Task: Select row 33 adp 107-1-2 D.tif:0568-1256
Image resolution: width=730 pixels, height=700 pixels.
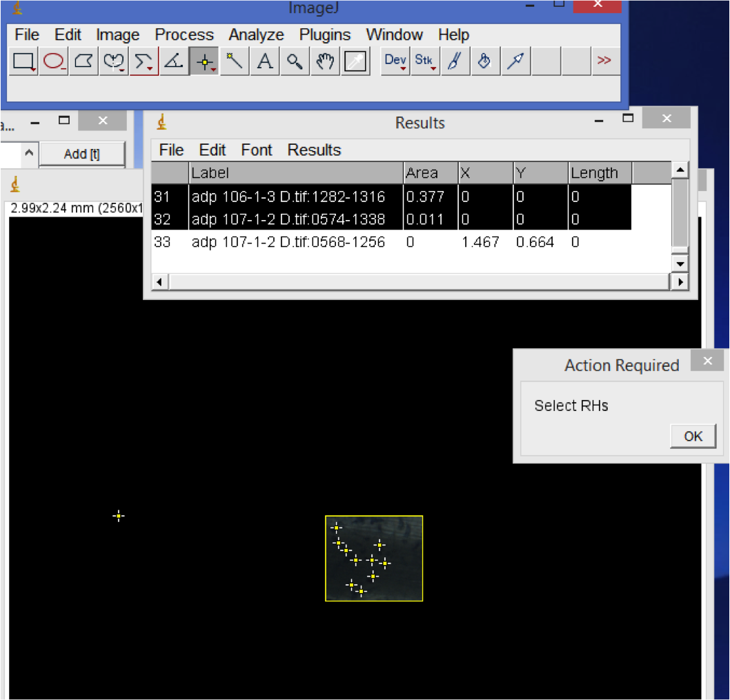Action: tap(391, 242)
